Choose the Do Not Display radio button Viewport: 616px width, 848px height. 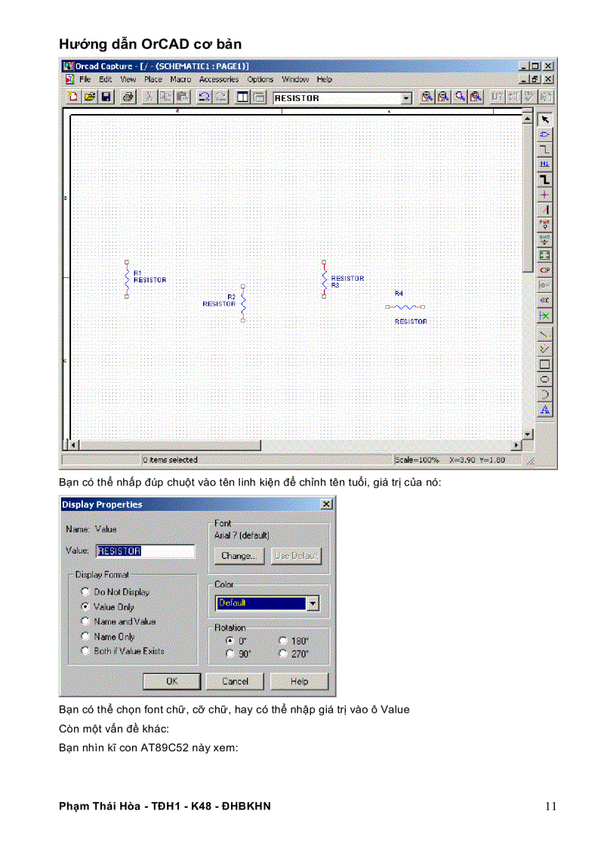pyautogui.click(x=86, y=592)
